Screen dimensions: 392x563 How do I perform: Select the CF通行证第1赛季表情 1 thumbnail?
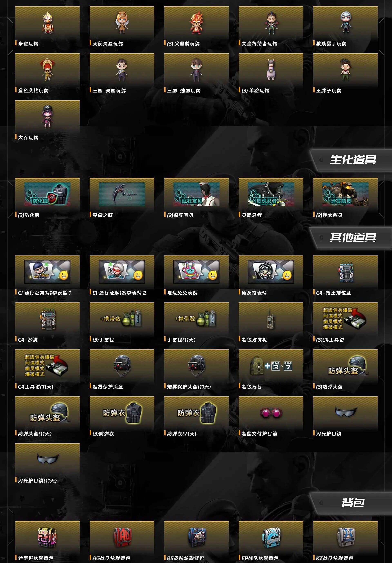47,272
